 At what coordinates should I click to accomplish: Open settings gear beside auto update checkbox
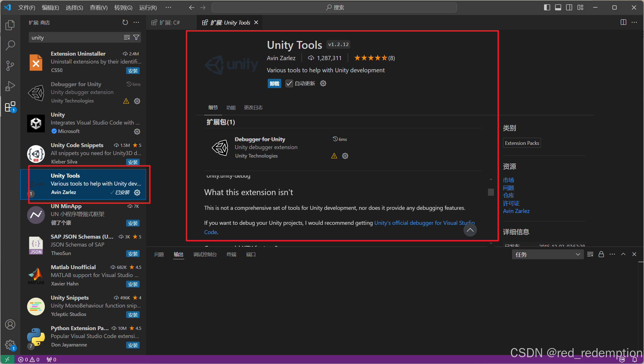[323, 83]
